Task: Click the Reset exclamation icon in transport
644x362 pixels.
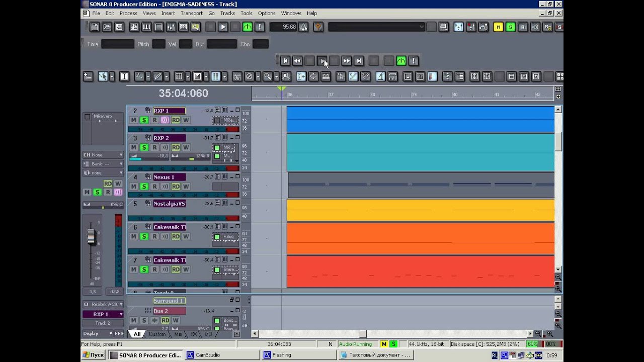Action: (x=414, y=61)
